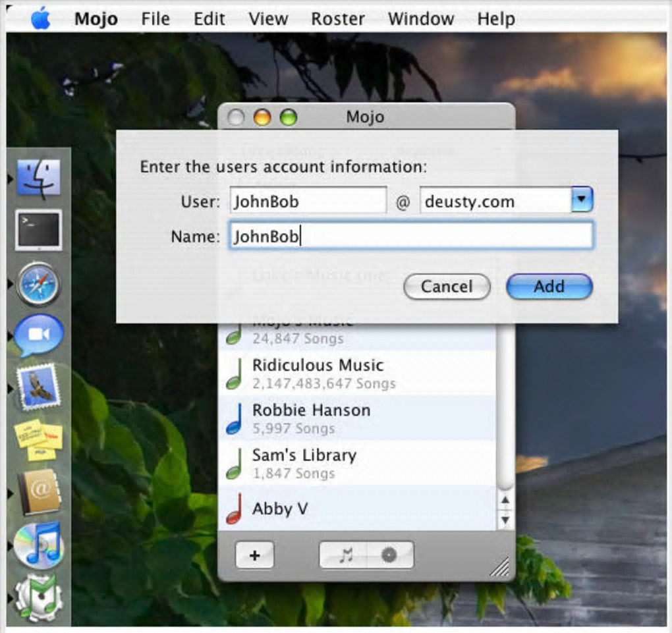Open Stickies notes in dock
Image resolution: width=672 pixels, height=633 pixels.
[39, 440]
